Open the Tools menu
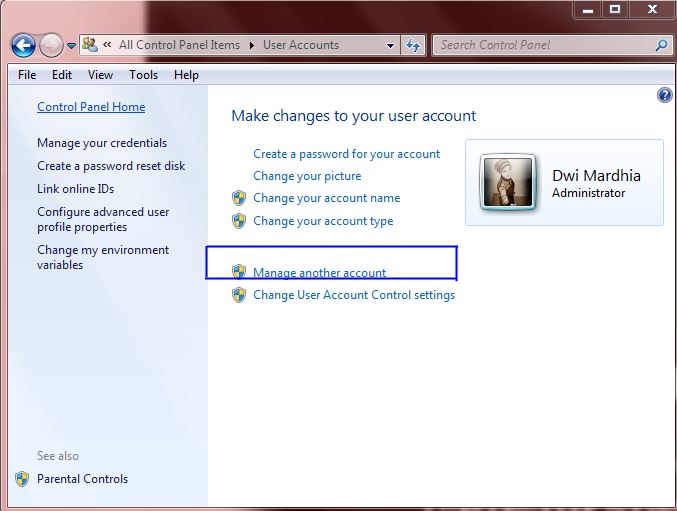677x511 pixels. pyautogui.click(x=143, y=75)
